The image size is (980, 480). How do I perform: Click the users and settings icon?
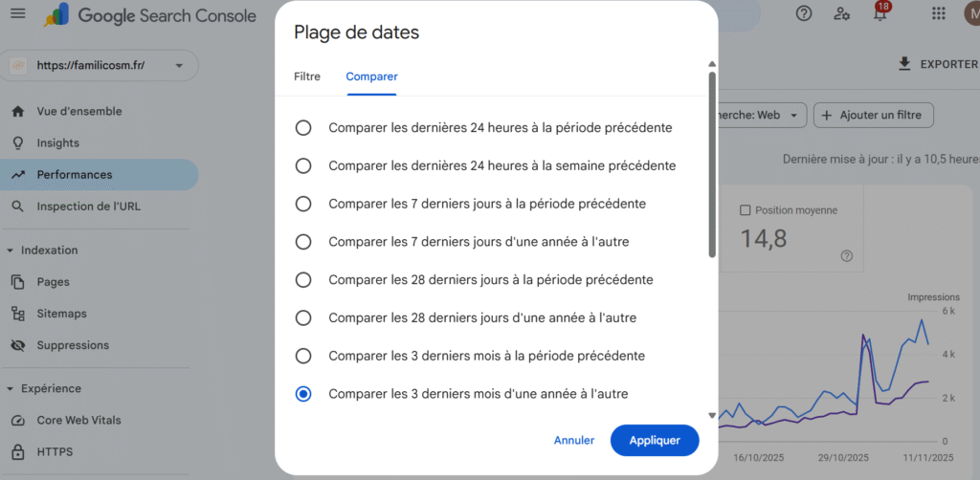841,14
